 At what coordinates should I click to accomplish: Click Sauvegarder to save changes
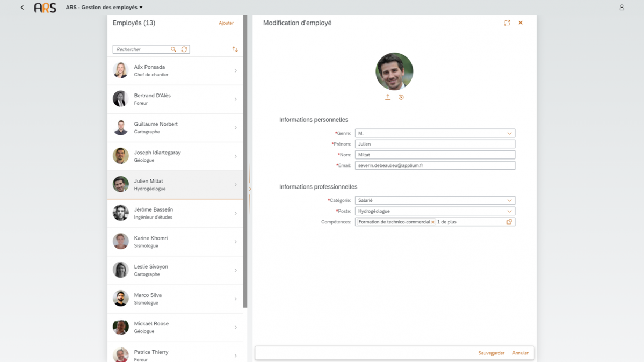491,353
